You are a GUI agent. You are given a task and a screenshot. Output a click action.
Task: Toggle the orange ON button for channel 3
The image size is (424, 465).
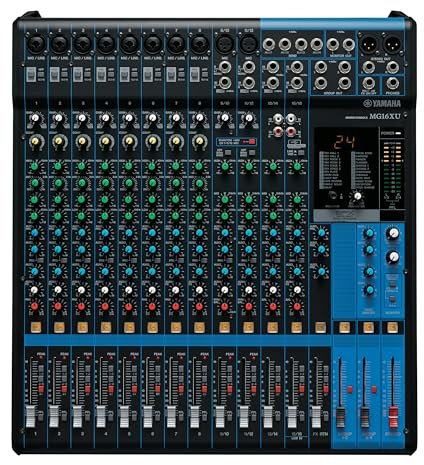(82, 327)
